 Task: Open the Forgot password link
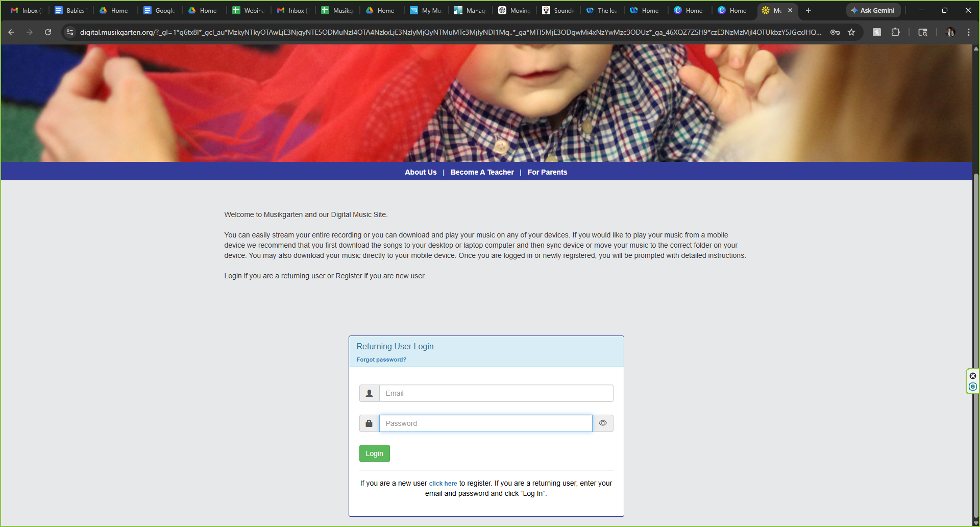tap(381, 360)
